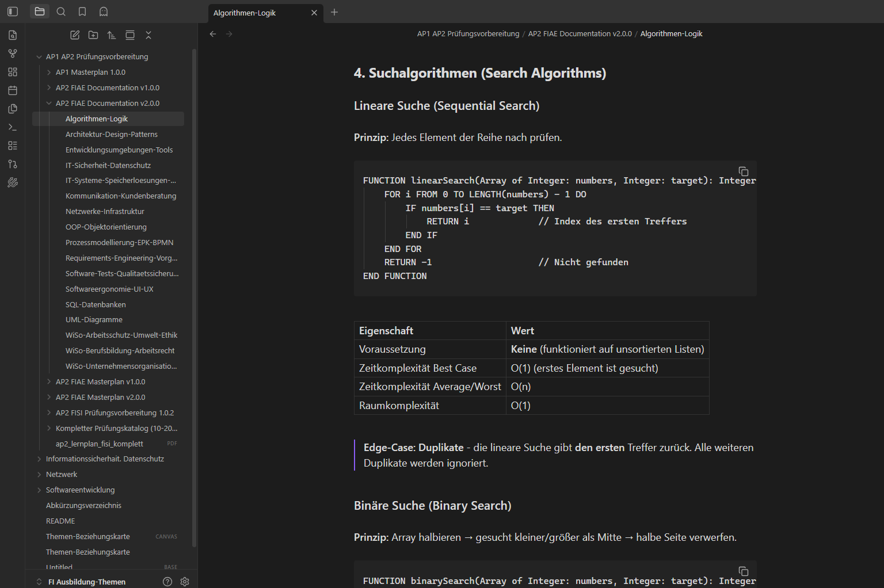Copy the linearSearch code block

pos(744,171)
